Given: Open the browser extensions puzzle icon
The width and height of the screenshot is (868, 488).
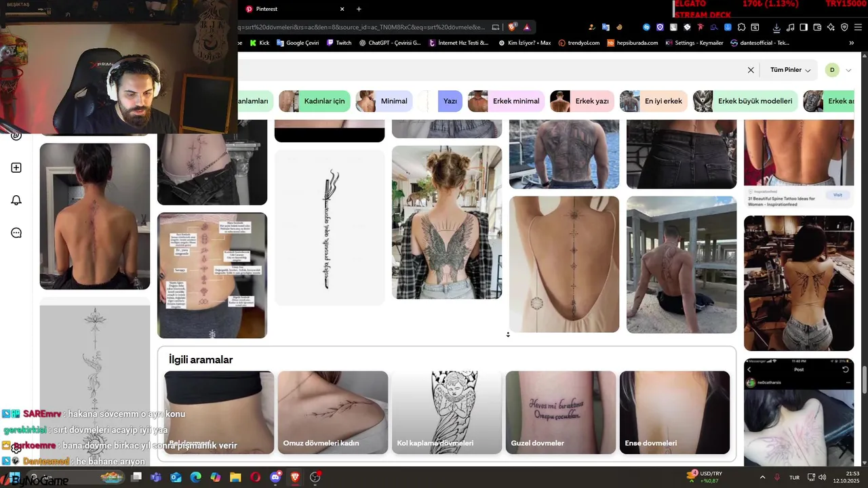Looking at the screenshot, I should coord(741,27).
